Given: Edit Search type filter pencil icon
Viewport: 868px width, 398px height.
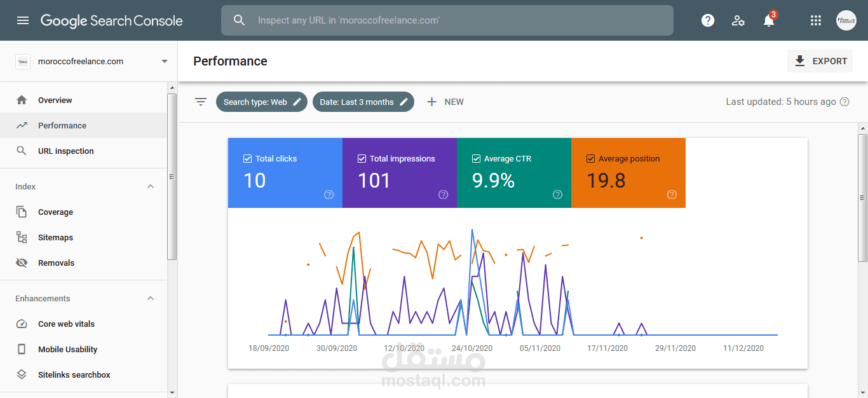Looking at the screenshot, I should pyautogui.click(x=297, y=102).
